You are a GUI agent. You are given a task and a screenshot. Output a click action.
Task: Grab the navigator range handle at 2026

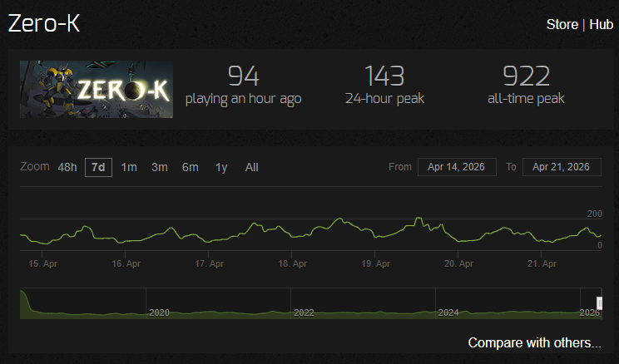(599, 303)
